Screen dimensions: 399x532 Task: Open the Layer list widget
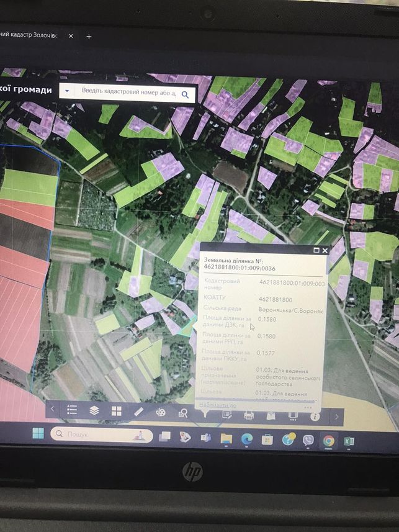[x=94, y=410]
